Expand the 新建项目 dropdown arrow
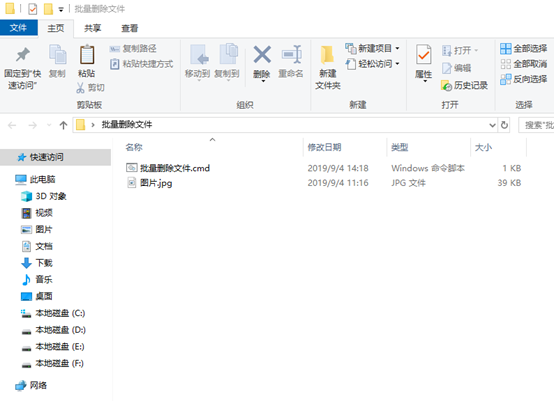Viewport: 554px width, 401px height. pyautogui.click(x=397, y=48)
